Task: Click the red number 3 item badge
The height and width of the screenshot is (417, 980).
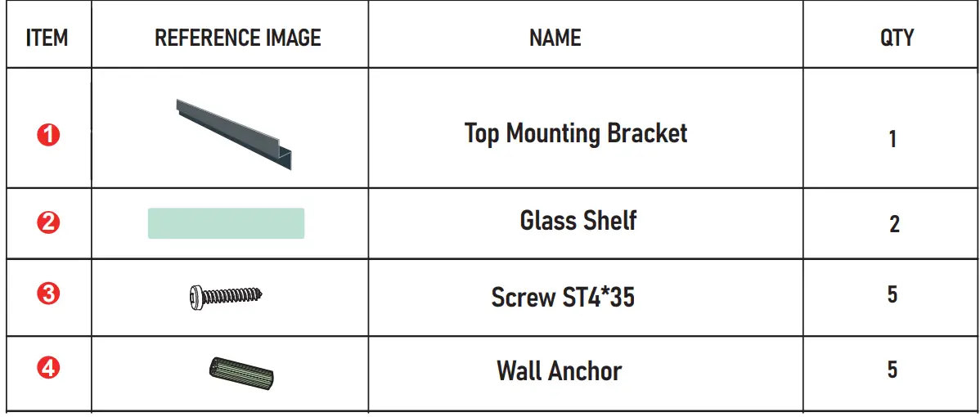Action: tap(48, 295)
